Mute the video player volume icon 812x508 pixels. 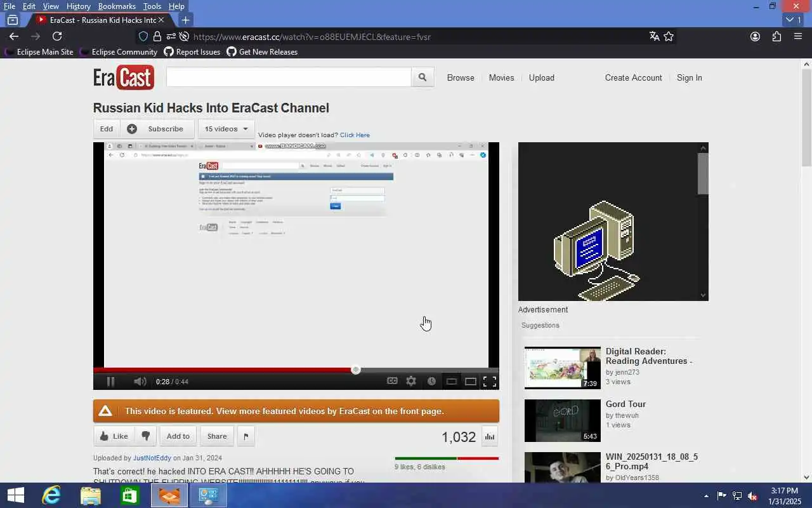pos(140,381)
